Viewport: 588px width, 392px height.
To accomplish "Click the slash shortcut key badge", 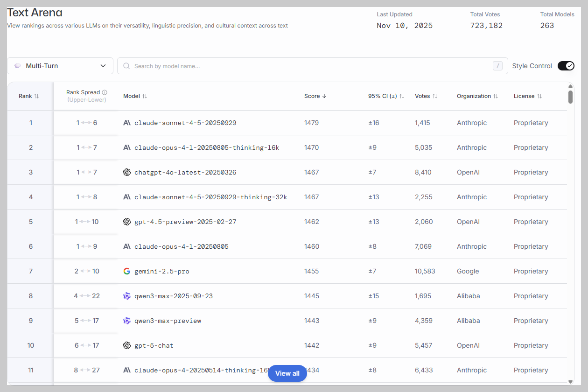I will tap(497, 66).
